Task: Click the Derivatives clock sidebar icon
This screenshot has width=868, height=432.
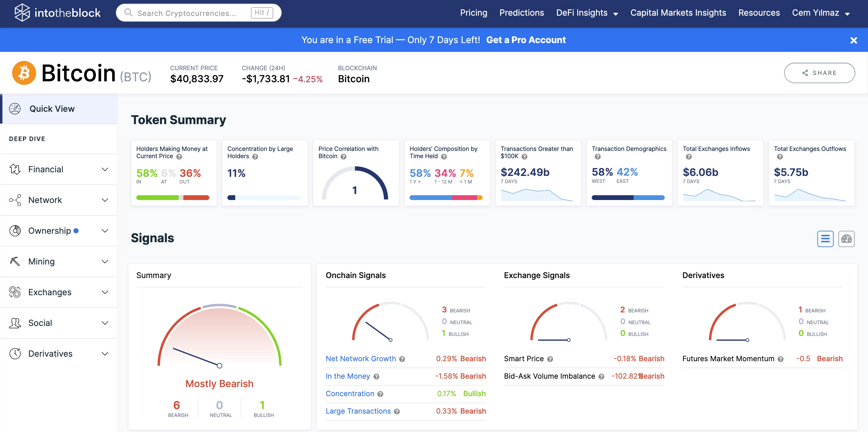Action: click(15, 354)
